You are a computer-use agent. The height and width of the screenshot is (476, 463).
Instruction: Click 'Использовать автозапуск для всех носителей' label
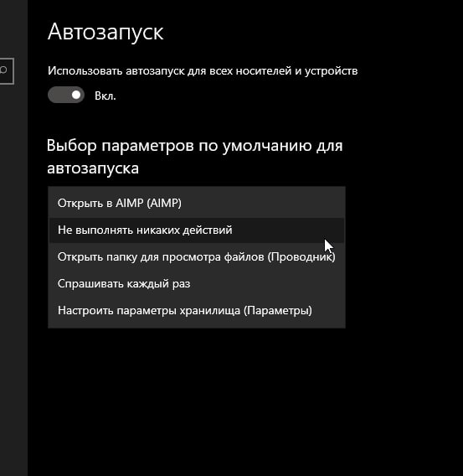[203, 71]
